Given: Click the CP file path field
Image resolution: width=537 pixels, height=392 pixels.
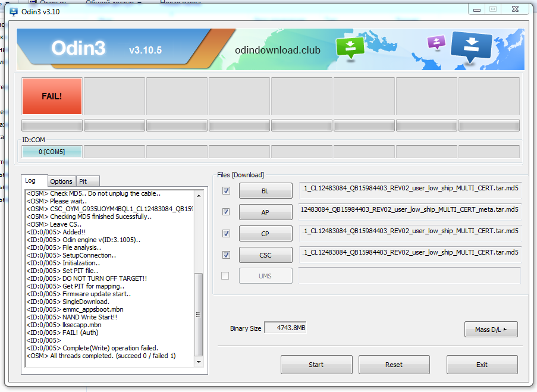Looking at the screenshot, I should (x=410, y=233).
